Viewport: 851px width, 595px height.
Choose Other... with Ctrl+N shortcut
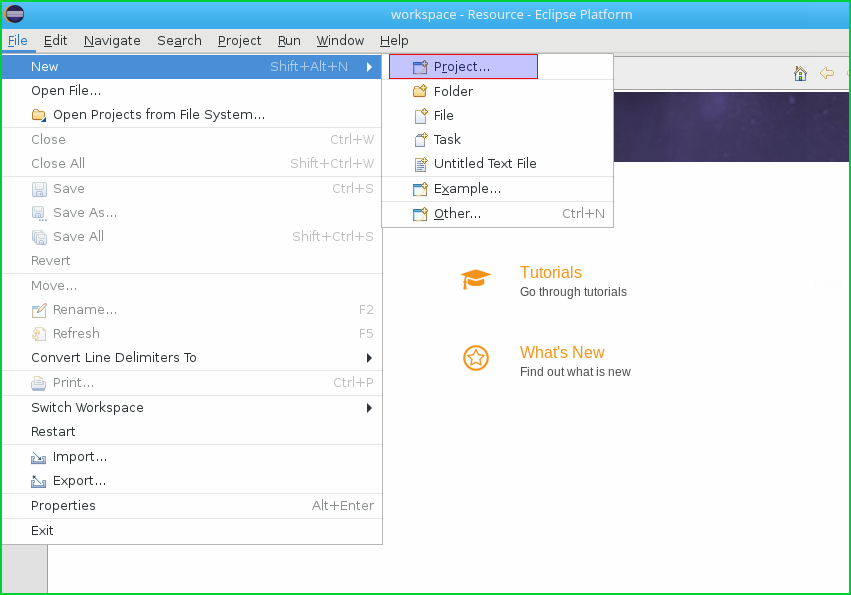tap(498, 214)
